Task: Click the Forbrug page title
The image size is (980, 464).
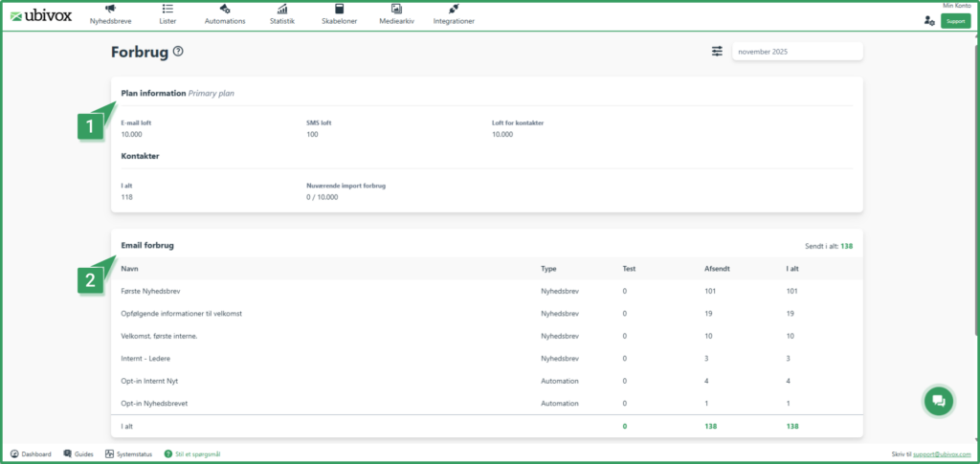Action: point(140,52)
